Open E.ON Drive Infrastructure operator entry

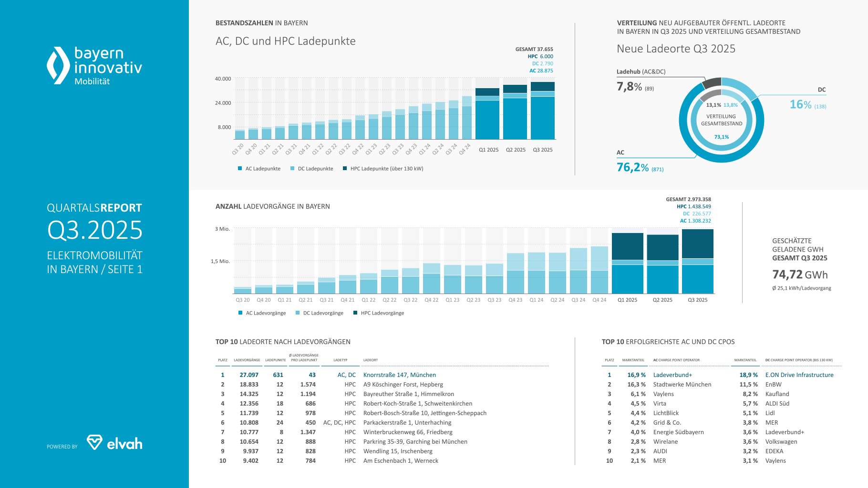pyautogui.click(x=799, y=375)
